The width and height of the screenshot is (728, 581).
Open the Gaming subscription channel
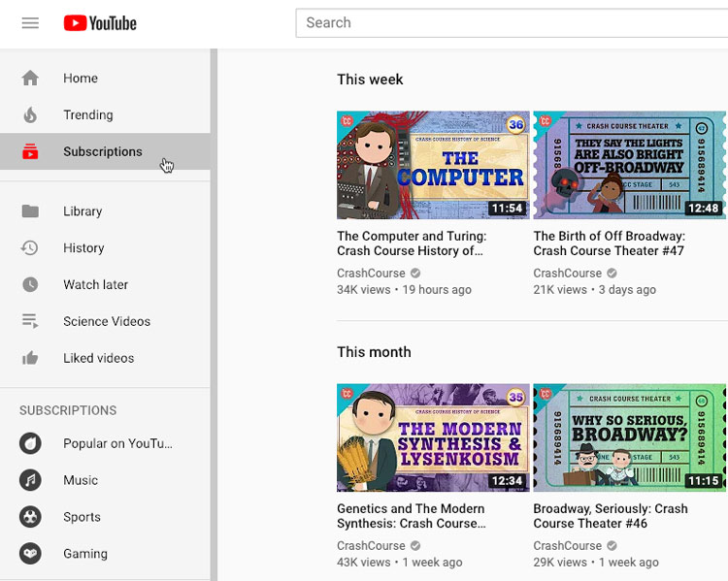pyautogui.click(x=105, y=553)
